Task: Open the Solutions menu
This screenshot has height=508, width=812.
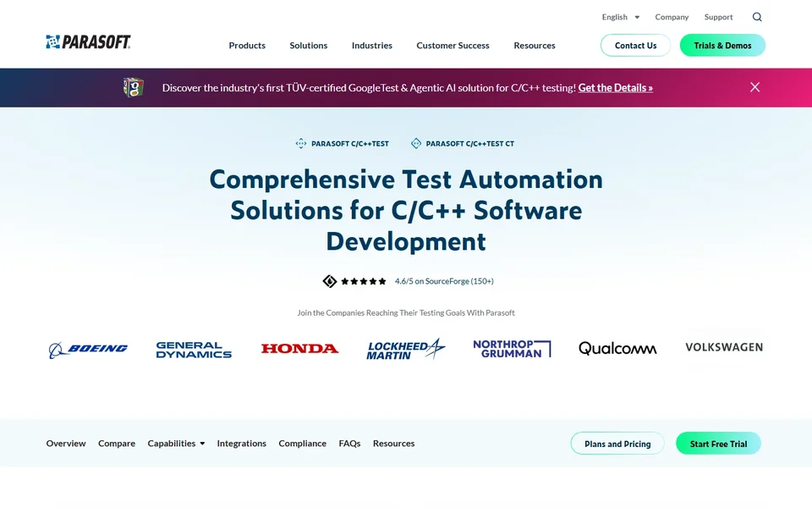Action: click(x=308, y=46)
